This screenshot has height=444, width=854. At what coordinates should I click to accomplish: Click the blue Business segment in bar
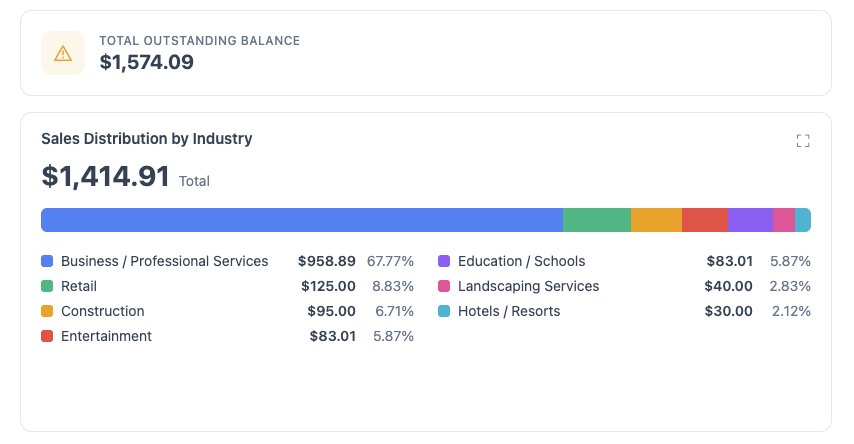point(302,220)
